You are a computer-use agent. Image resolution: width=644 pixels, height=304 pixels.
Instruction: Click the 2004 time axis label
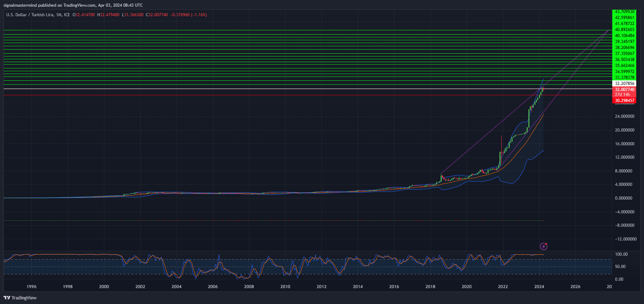tap(177, 287)
